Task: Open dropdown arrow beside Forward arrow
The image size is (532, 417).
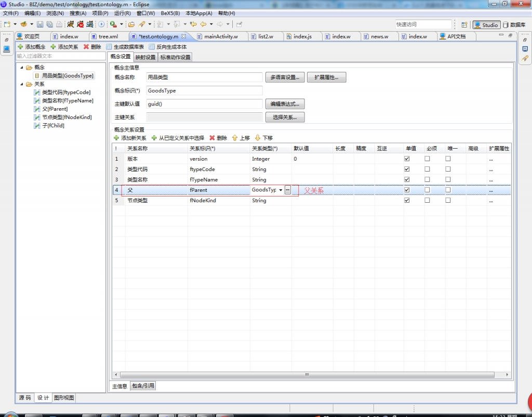Action: [x=228, y=24]
